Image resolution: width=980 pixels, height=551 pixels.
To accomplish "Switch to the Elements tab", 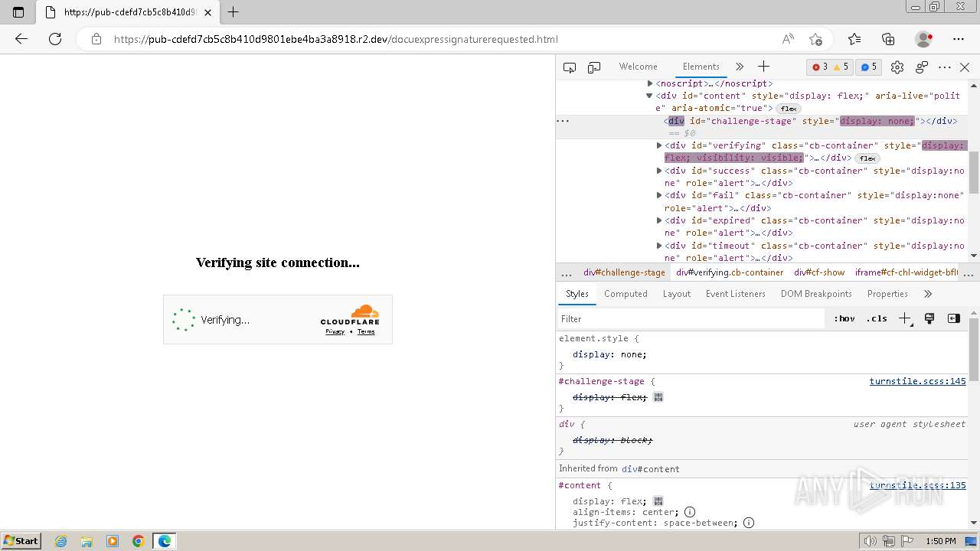I will (701, 67).
